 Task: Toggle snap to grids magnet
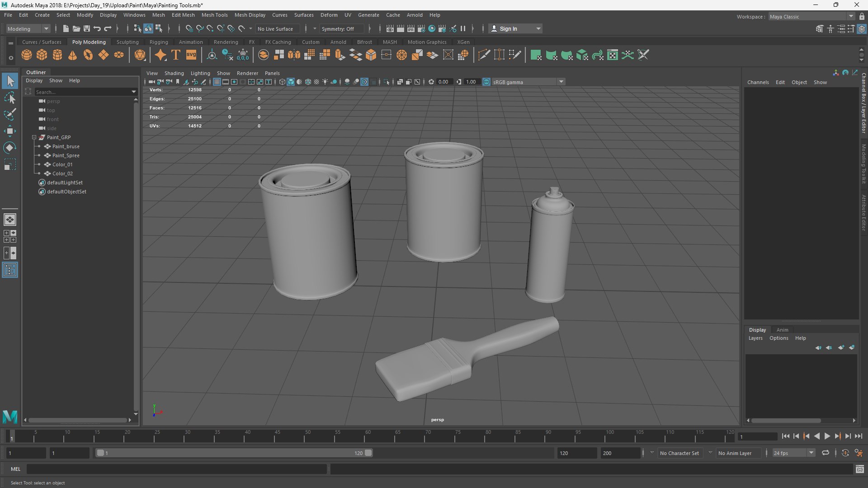click(x=189, y=28)
